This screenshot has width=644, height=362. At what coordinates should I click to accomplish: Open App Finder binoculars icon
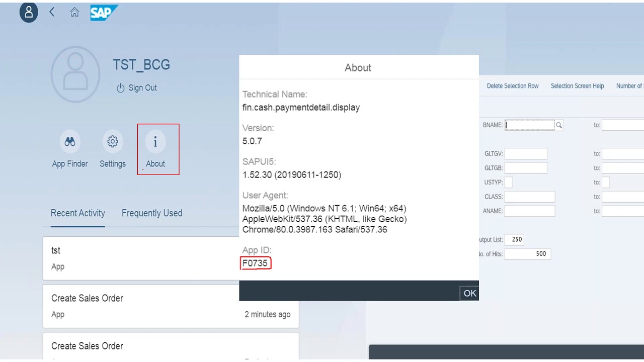[70, 142]
